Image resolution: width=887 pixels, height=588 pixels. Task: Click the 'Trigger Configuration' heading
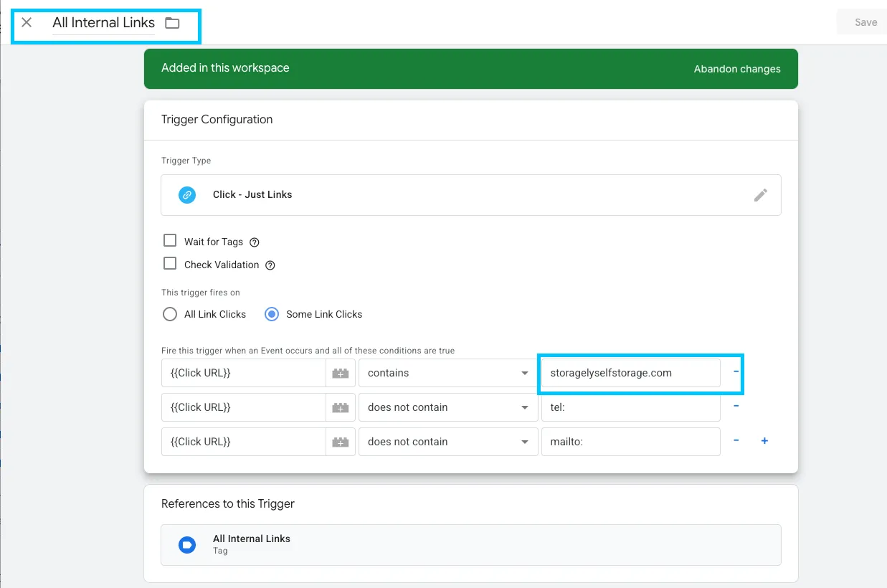217,120
